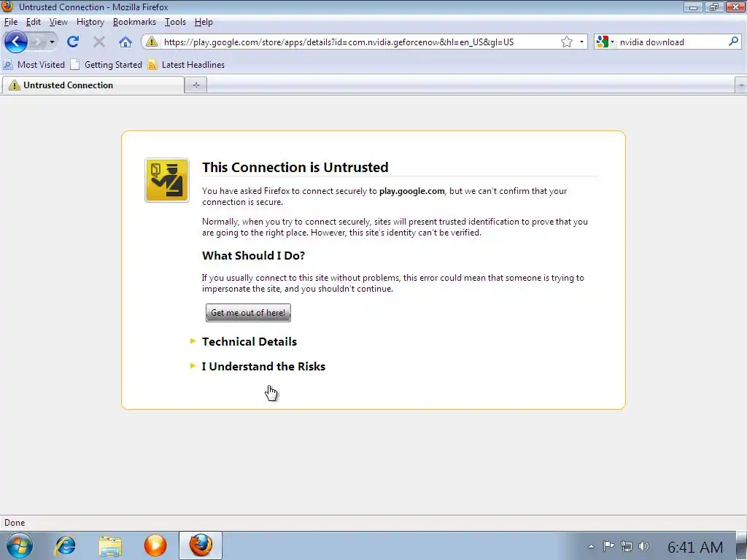
Task: Select the Untrusted Connection tab
Action: pyautogui.click(x=93, y=85)
